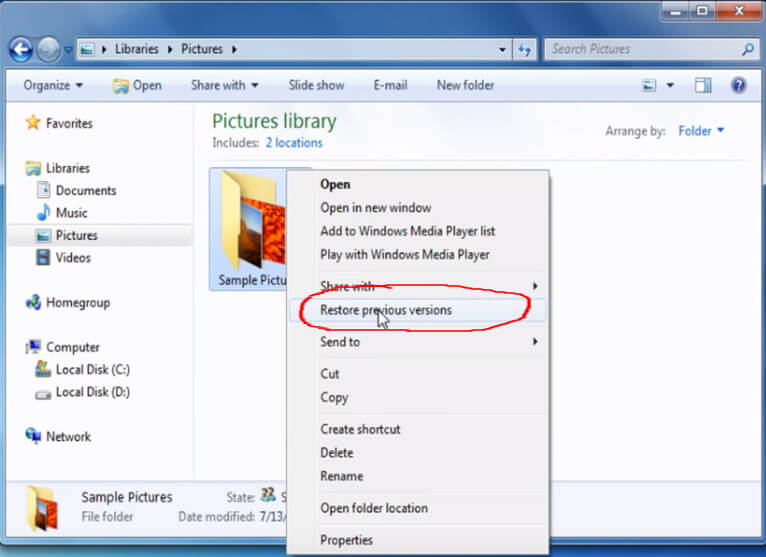766x557 pixels.
Task: Click the library icon in the address bar
Action: (x=87, y=49)
